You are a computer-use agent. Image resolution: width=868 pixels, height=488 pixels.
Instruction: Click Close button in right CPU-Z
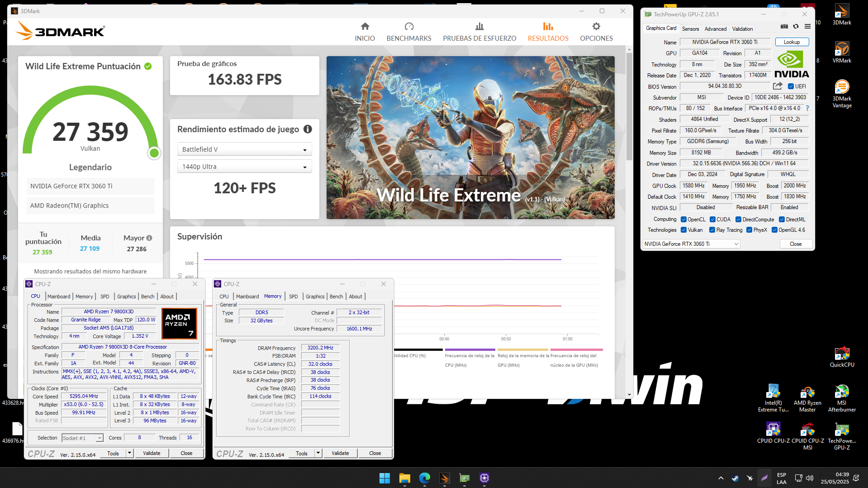(x=375, y=453)
